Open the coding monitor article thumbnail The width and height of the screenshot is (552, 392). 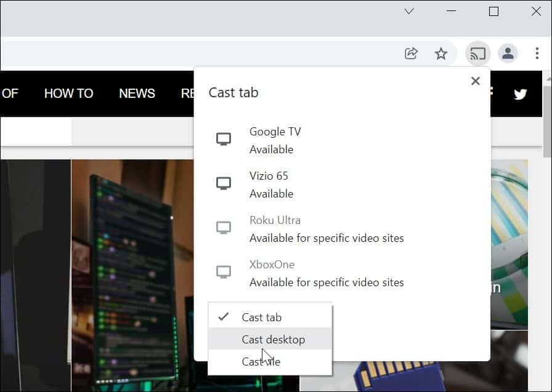(x=132, y=276)
